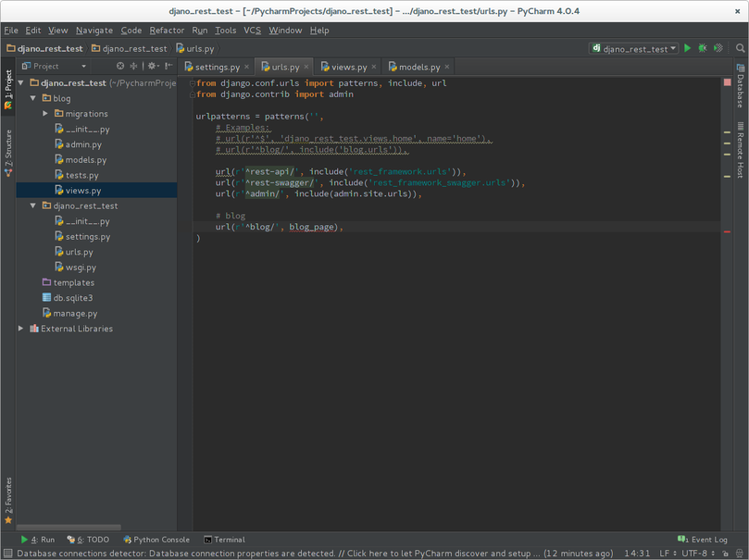The width and height of the screenshot is (749, 560).
Task: Run with coverage icon in toolbar
Action: 718,48
